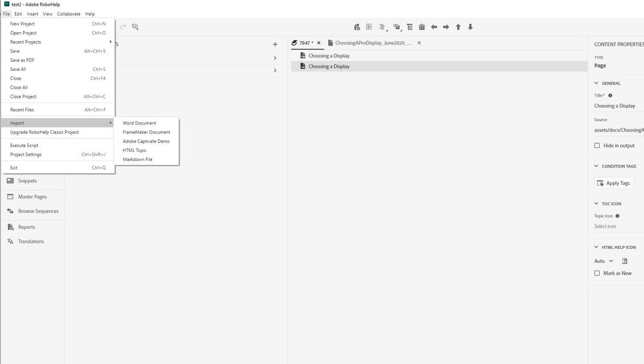The height and width of the screenshot is (364, 644).
Task: Close the 7847 tab
Action: [318, 43]
